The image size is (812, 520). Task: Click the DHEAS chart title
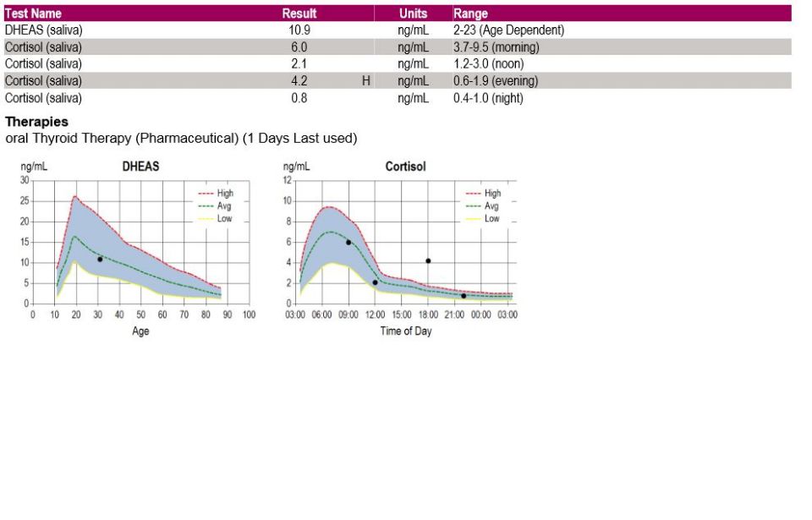coord(141,167)
